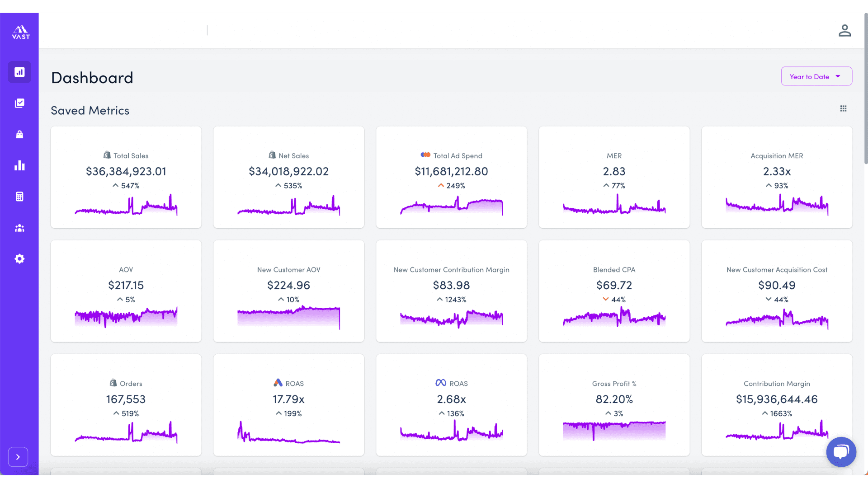Open the Blended CPA metric card
The image size is (868, 488).
tap(614, 291)
